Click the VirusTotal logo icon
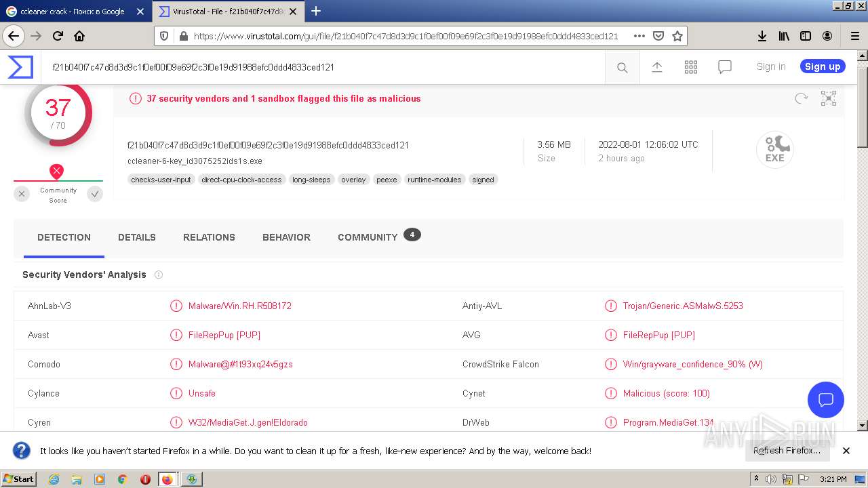The width and height of the screenshot is (868, 488). pos(20,67)
